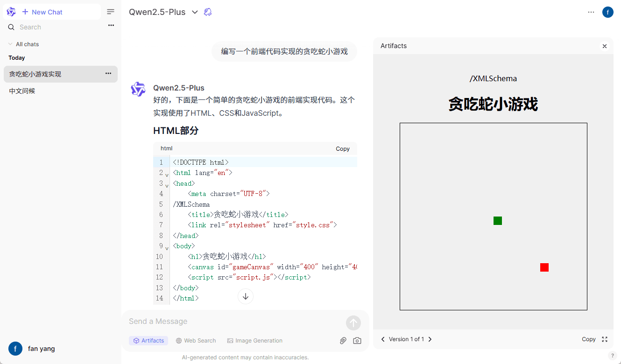Close the Artifacts panel
This screenshot has height=364, width=621.
pyautogui.click(x=605, y=46)
